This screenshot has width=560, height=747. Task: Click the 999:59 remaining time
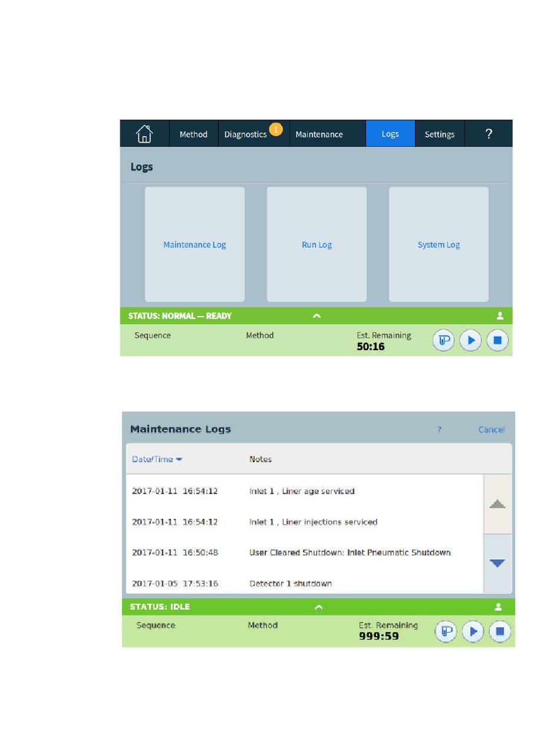click(378, 636)
